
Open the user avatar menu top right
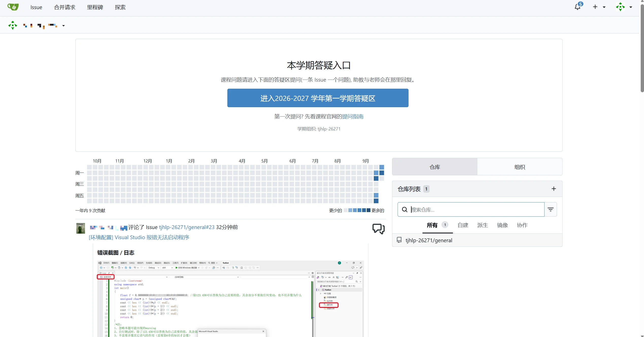[x=624, y=7]
